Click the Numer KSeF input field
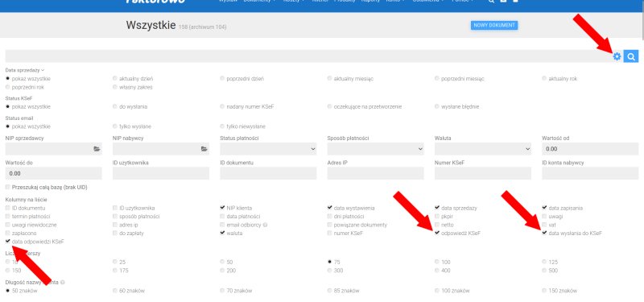This screenshot has height=302, width=644. (482, 173)
